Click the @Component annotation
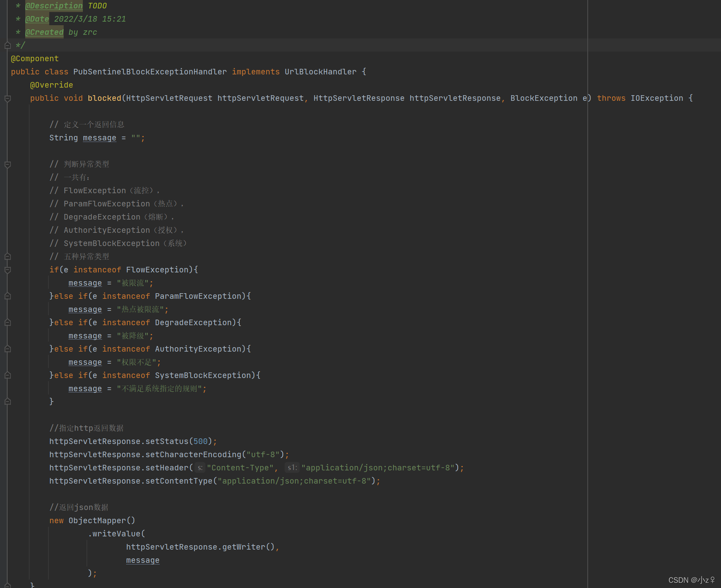 pos(35,59)
